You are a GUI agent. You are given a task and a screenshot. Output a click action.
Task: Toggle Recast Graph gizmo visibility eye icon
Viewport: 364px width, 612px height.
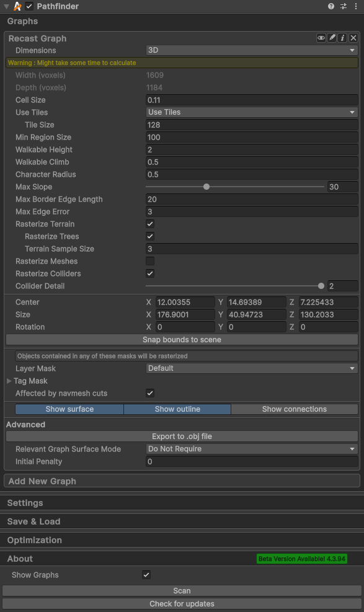pyautogui.click(x=321, y=38)
